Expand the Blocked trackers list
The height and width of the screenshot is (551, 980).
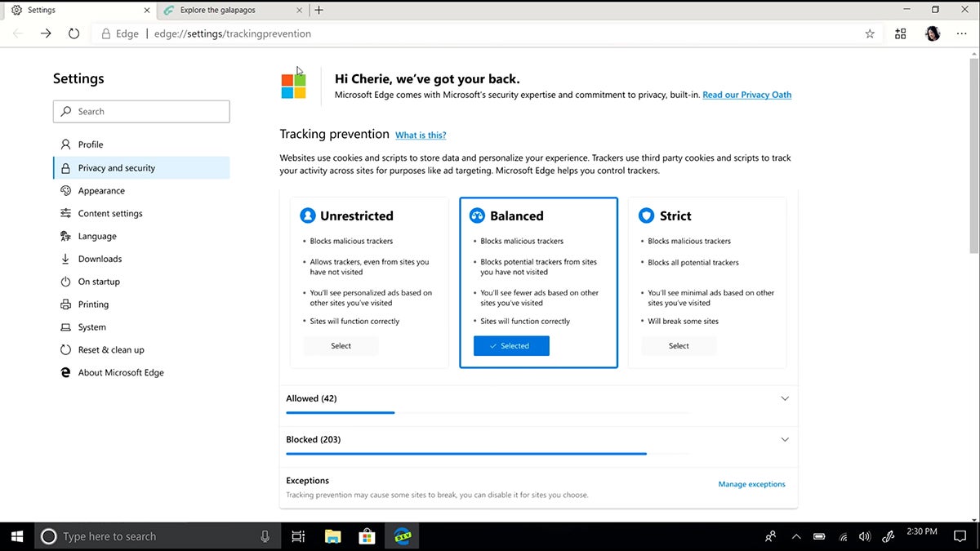(x=785, y=439)
